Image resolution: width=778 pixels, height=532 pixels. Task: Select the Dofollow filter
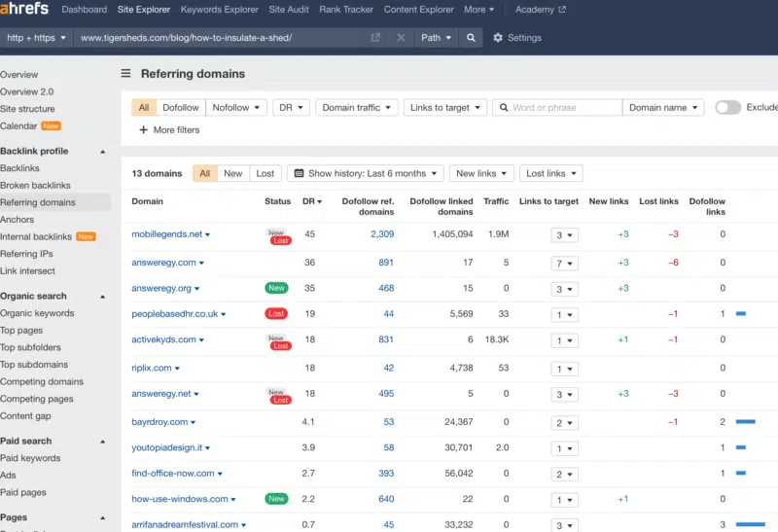[x=181, y=108]
